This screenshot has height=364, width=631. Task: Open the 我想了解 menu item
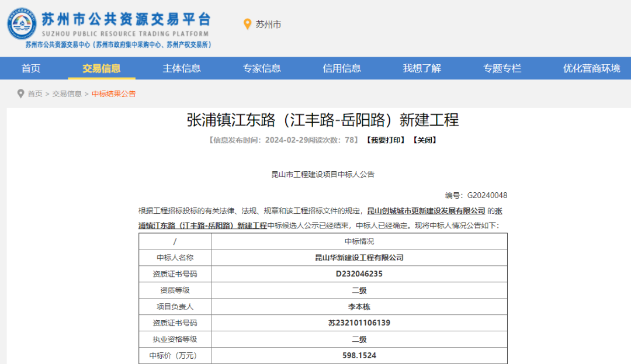[422, 68]
